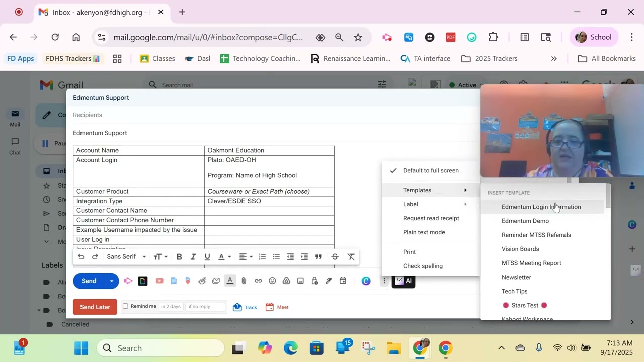This screenshot has height=362, width=644.
Task: Remove formatting from text
Action: pos(351,257)
